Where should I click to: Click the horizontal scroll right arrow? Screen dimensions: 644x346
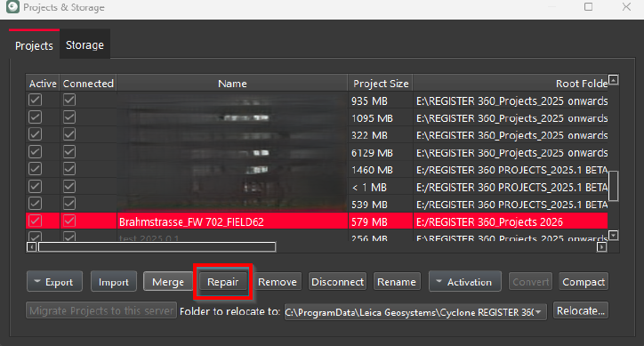(x=601, y=247)
